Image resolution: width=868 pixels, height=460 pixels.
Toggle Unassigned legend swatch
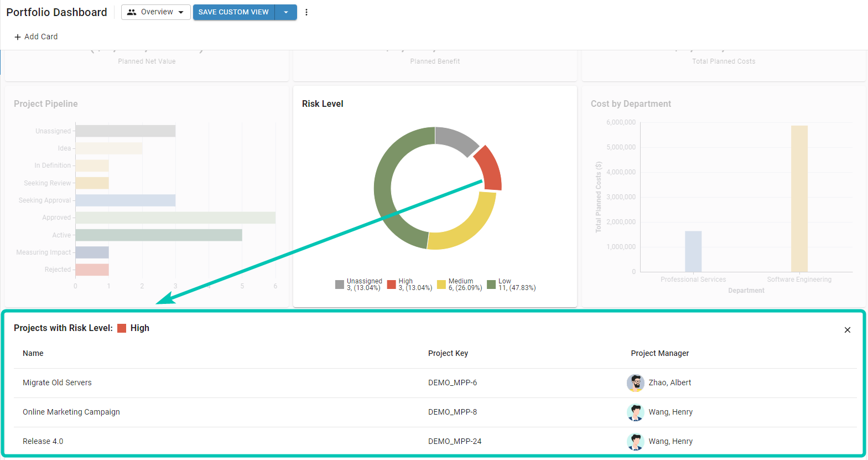click(340, 285)
